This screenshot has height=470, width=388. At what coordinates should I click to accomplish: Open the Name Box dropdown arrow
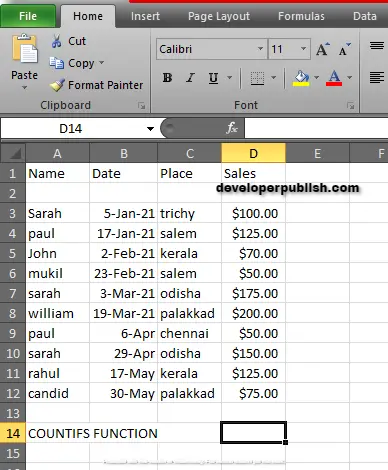pyautogui.click(x=150, y=129)
